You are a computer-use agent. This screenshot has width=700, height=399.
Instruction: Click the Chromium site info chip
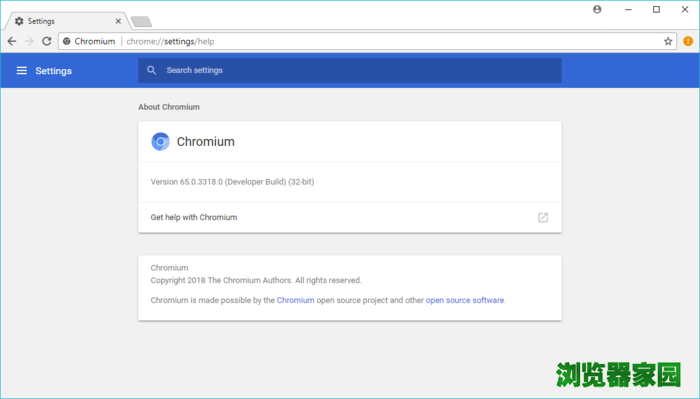point(89,42)
